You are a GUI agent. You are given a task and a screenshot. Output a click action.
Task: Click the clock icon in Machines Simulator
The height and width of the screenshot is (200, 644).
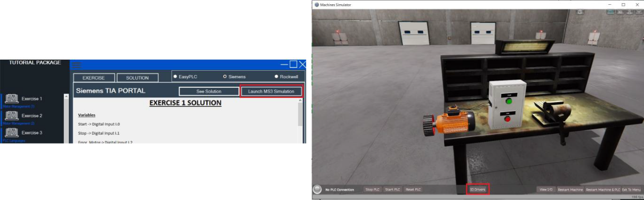(x=580, y=12)
